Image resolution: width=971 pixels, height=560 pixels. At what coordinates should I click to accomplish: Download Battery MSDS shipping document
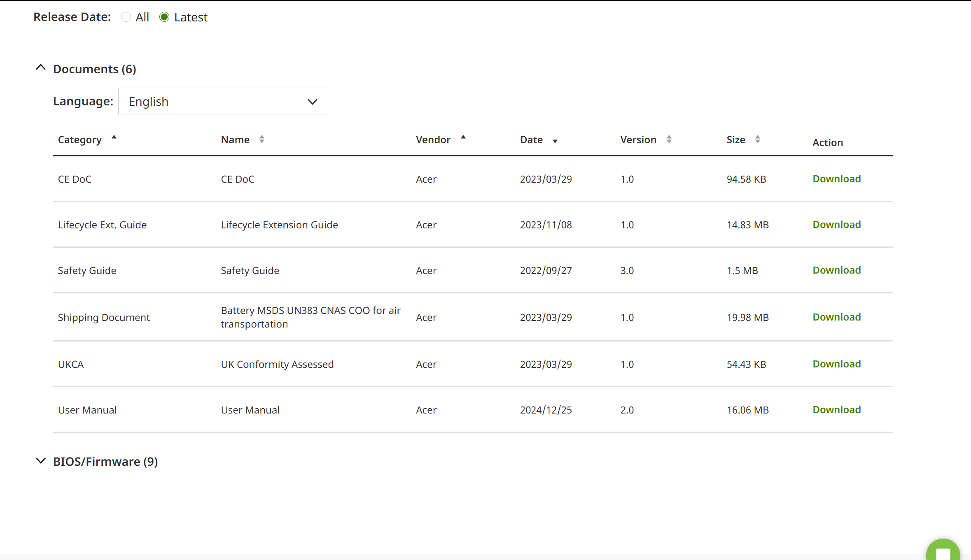[836, 317]
